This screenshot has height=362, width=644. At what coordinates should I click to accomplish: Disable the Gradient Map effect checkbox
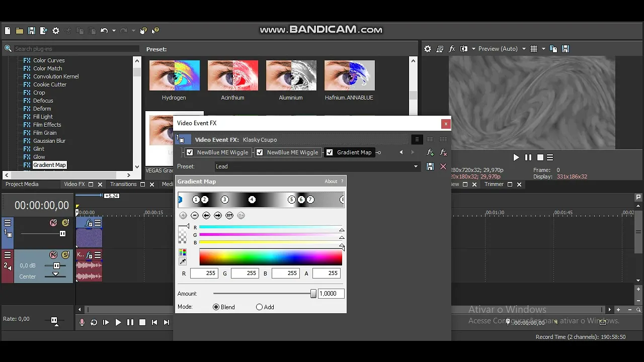coord(330,152)
